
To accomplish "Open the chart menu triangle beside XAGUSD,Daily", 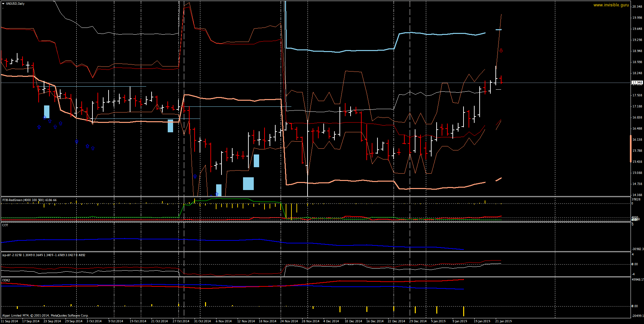I will click(x=3, y=4).
